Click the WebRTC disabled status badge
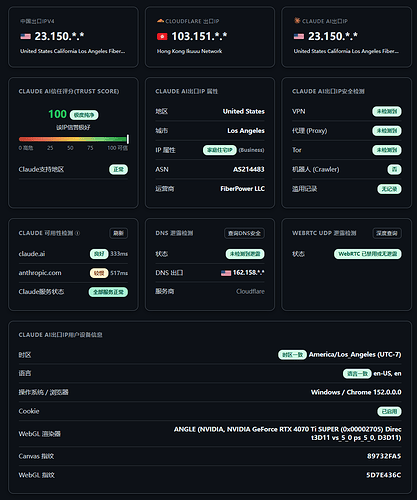 pos(368,254)
